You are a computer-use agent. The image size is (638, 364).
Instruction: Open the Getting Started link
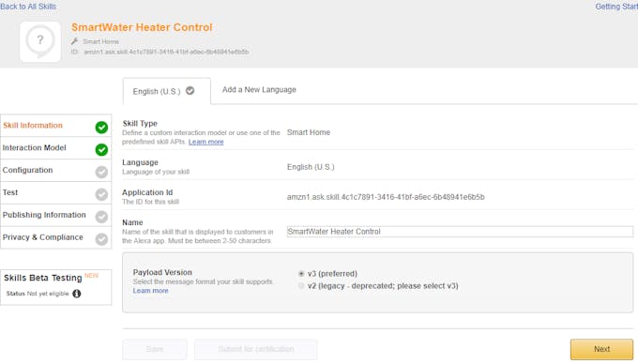click(616, 7)
